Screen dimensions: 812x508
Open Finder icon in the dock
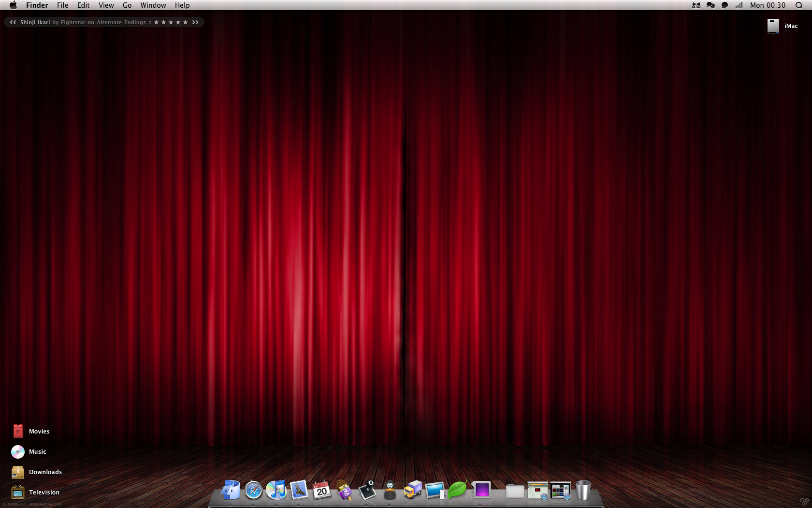(231, 491)
